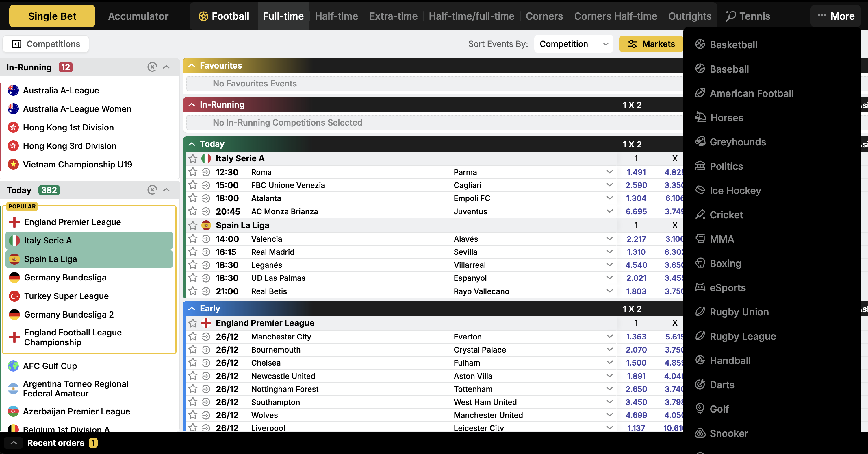The height and width of the screenshot is (454, 868).
Task: Star the Spain La Liga competition header
Action: click(193, 225)
